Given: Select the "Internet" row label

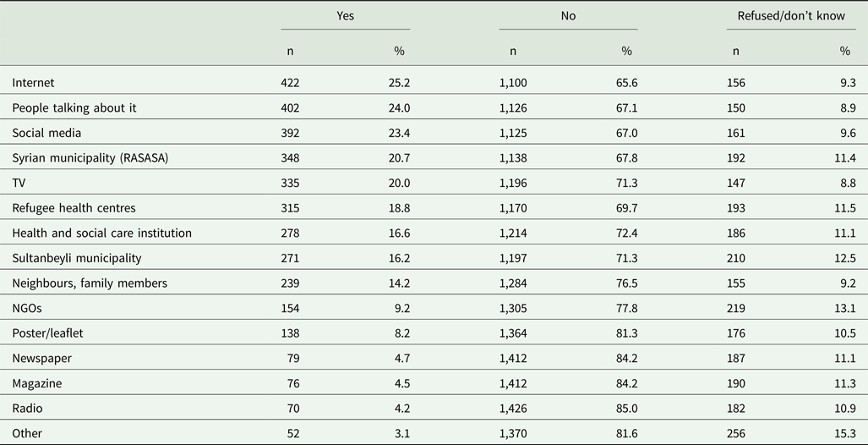Looking at the screenshot, I should 33,82.
